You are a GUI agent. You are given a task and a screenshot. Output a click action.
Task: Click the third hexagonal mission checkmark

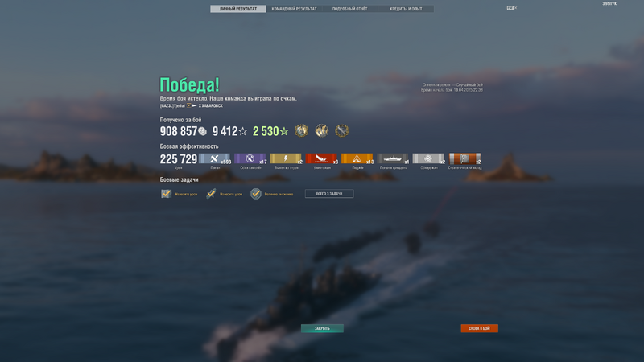click(x=256, y=194)
